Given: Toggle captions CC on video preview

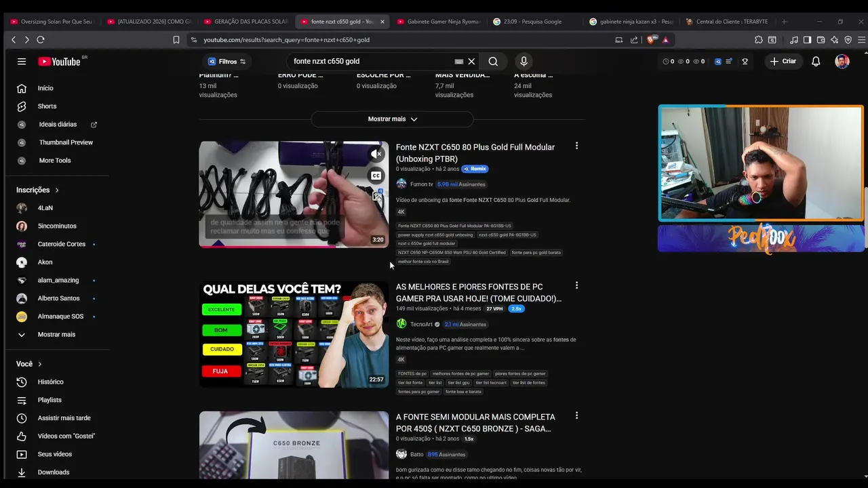Looking at the screenshot, I should click(x=376, y=176).
